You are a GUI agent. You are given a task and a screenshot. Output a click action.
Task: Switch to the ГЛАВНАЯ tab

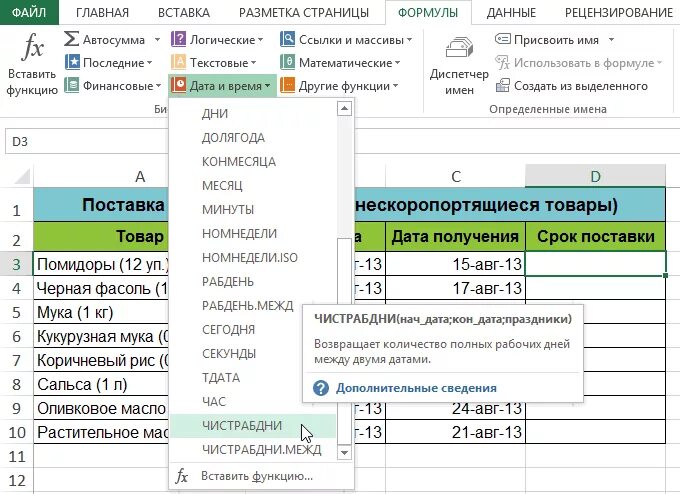[102, 13]
